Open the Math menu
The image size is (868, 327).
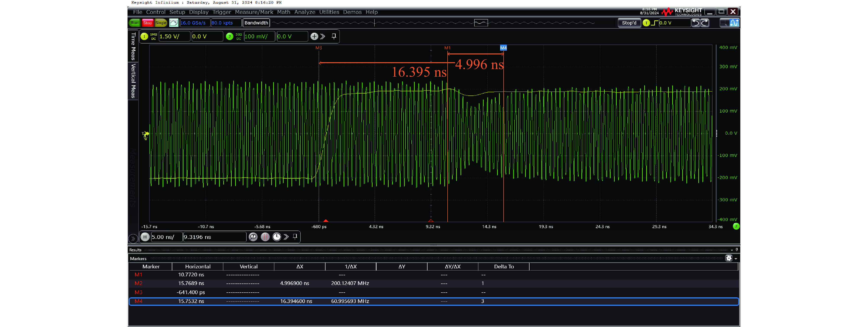[284, 12]
